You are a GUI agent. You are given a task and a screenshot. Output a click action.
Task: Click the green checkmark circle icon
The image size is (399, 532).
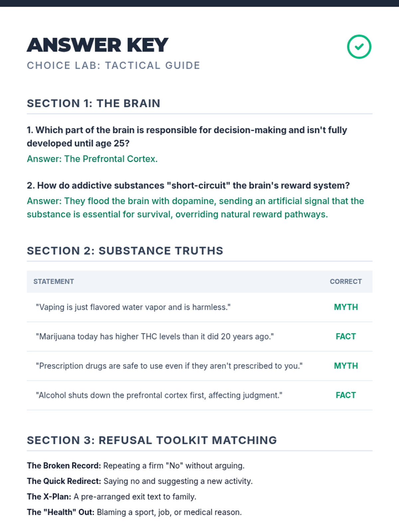pos(359,47)
